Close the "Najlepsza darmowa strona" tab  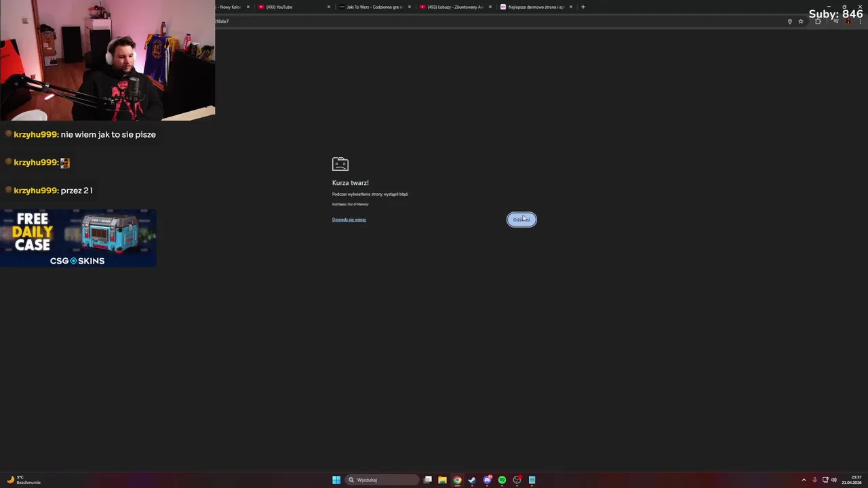coord(571,7)
